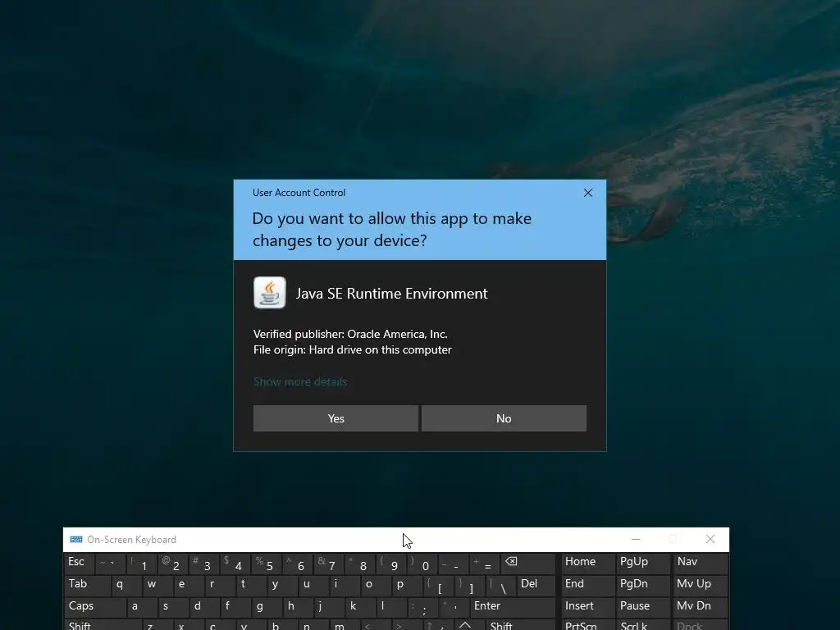Tap the f key on the keyboard
This screenshot has width=840, height=630.
pos(235,607)
